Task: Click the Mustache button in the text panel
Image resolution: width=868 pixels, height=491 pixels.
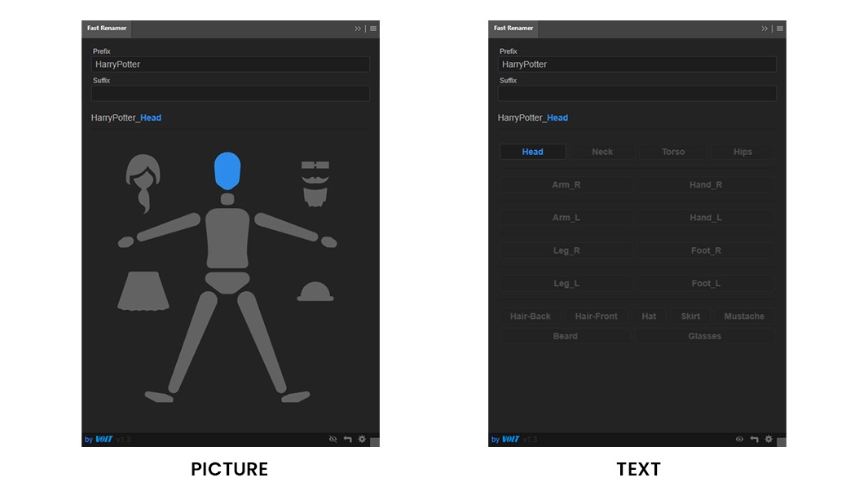Action: (744, 316)
